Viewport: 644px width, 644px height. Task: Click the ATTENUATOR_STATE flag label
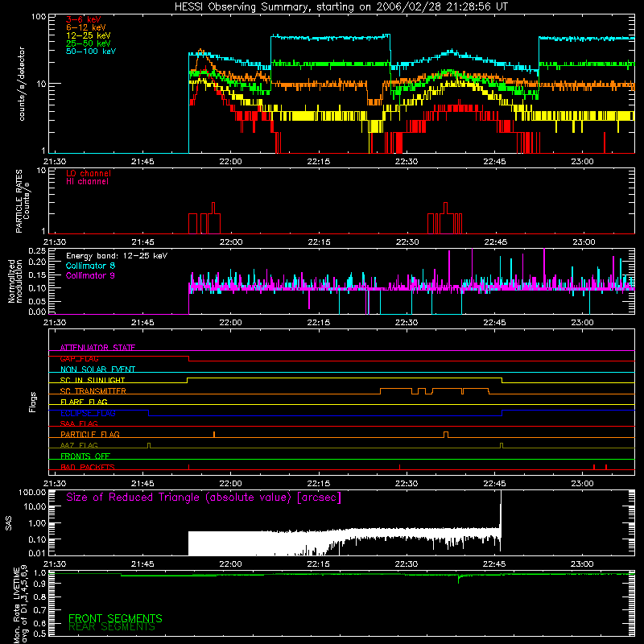coord(97,348)
